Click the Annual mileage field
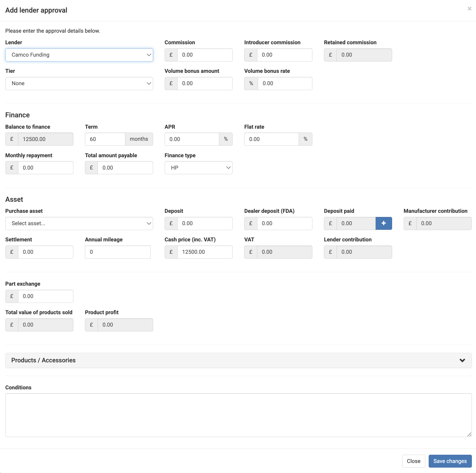This screenshot has width=476, height=473. point(117,252)
